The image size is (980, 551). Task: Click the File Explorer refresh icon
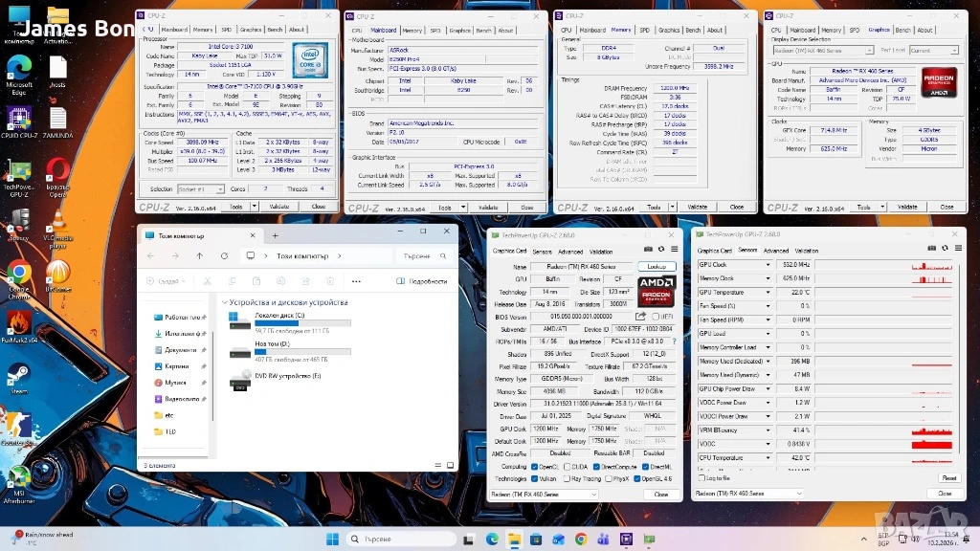[x=223, y=255]
